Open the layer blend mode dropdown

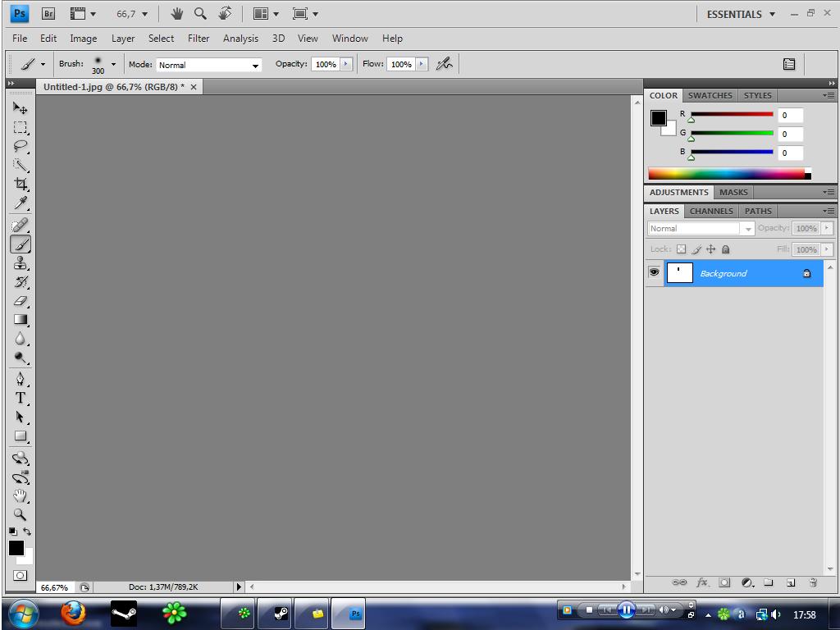tap(701, 228)
